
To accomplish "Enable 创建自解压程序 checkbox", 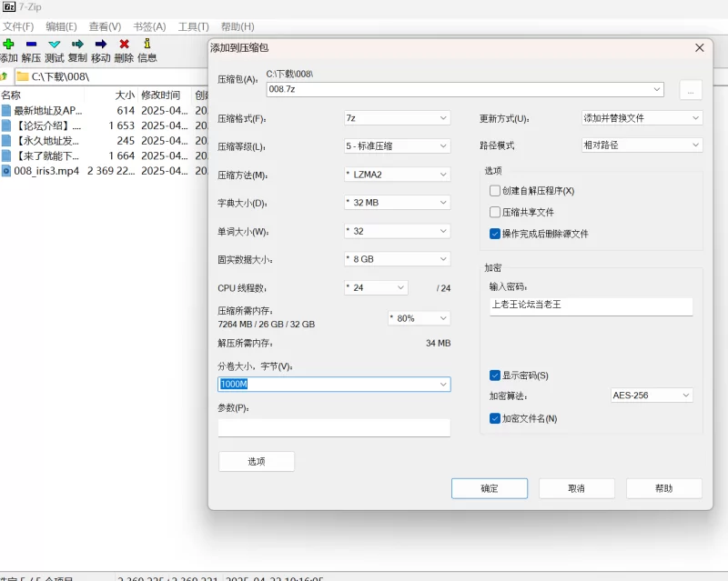I will click(495, 191).
